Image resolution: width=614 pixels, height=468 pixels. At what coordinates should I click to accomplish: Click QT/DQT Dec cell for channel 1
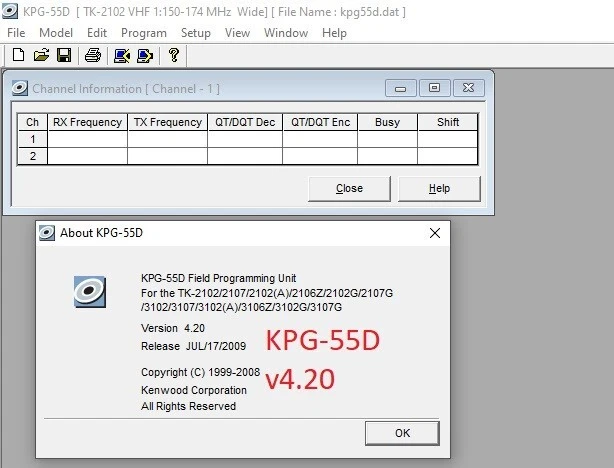245,139
